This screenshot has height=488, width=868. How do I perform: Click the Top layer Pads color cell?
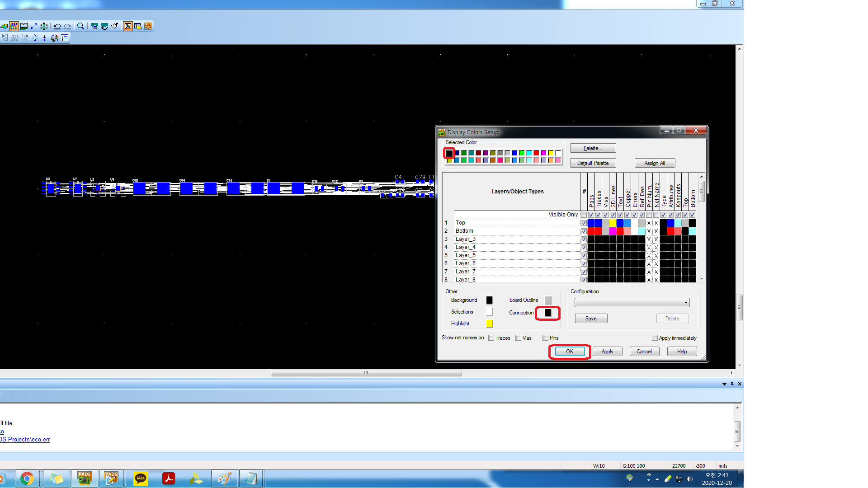point(591,223)
